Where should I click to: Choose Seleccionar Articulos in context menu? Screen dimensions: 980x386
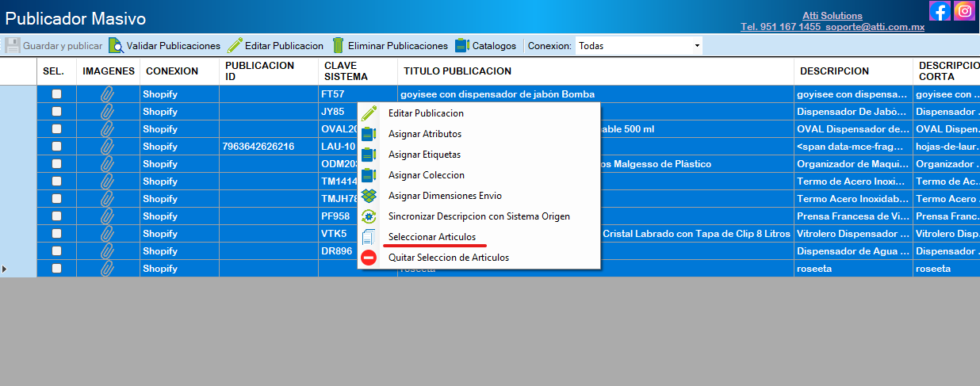coord(432,237)
